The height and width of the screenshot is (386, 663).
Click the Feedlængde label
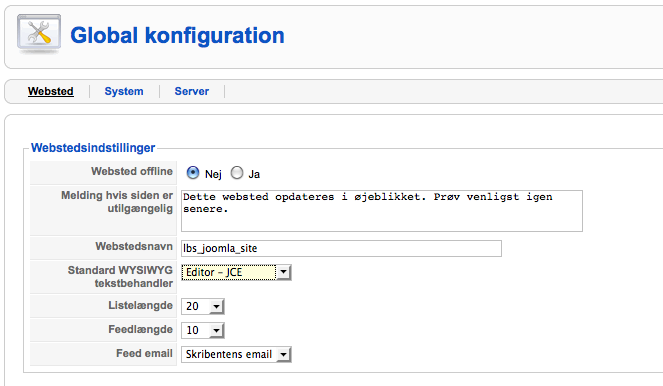(x=140, y=329)
